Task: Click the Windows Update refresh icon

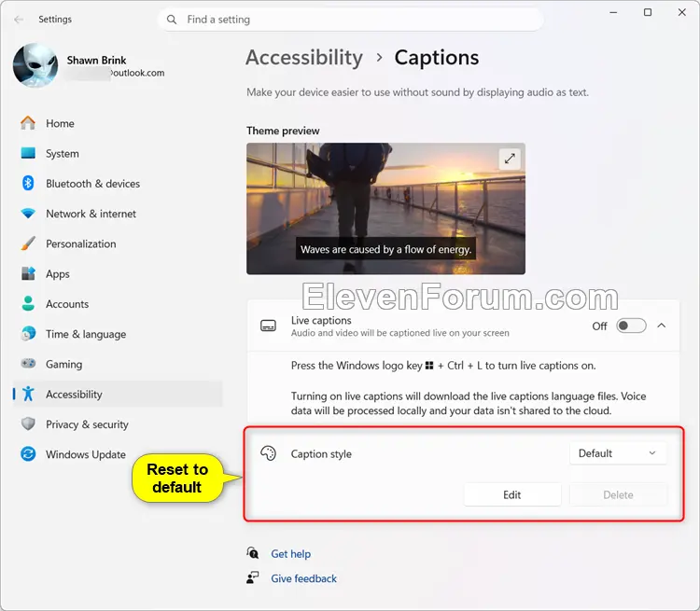Action: [28, 454]
